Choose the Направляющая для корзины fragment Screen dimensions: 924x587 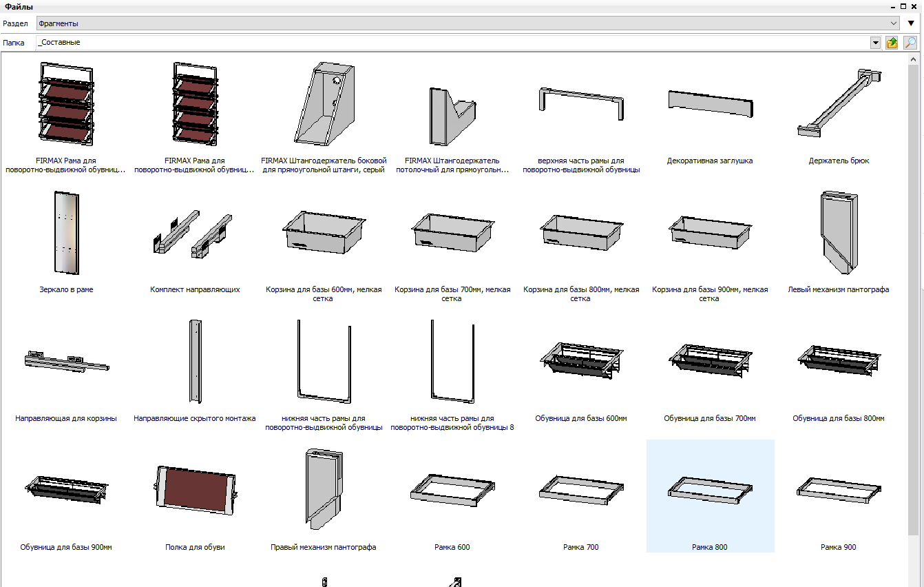66,361
